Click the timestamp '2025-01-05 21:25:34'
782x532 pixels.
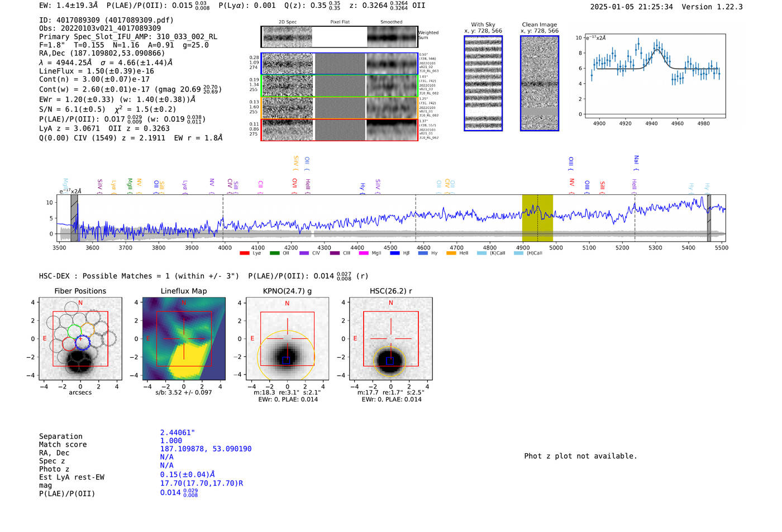pos(632,7)
